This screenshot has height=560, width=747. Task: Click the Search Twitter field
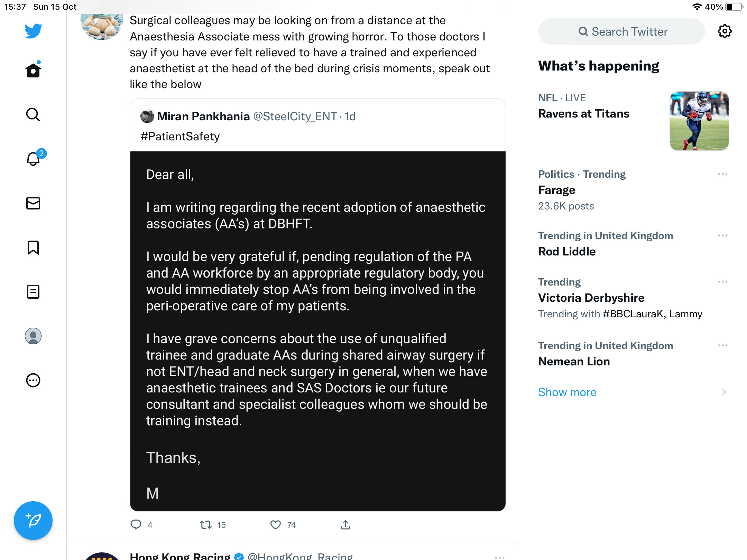coord(621,31)
